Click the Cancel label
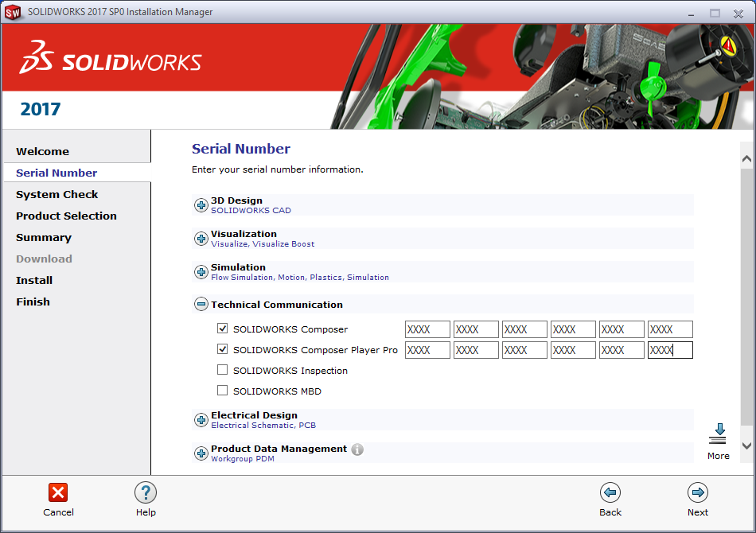This screenshot has width=756, height=533. (58, 512)
